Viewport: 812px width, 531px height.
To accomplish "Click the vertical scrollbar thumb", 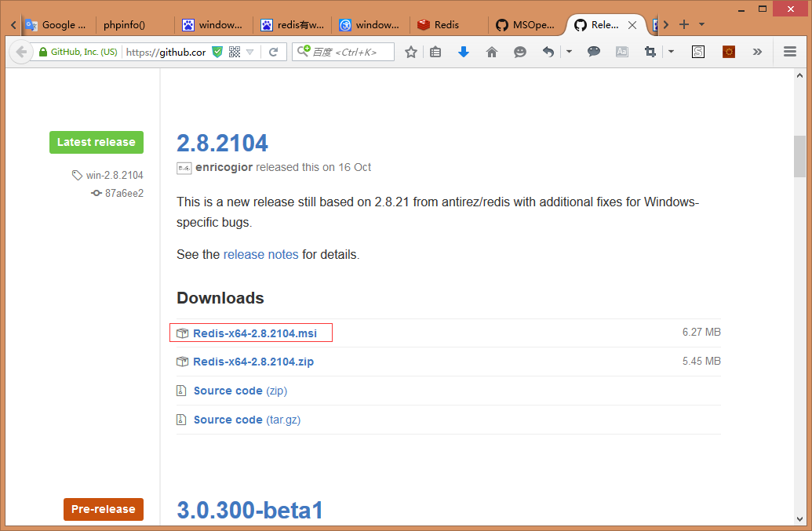I will [x=799, y=156].
